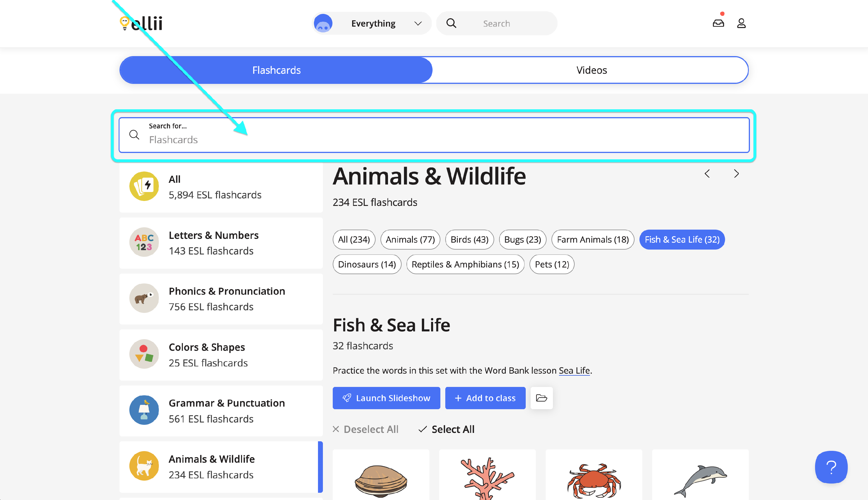Image resolution: width=868 pixels, height=500 pixels.
Task: Toggle the Dinosaurs (14) filter chip
Action: (367, 264)
